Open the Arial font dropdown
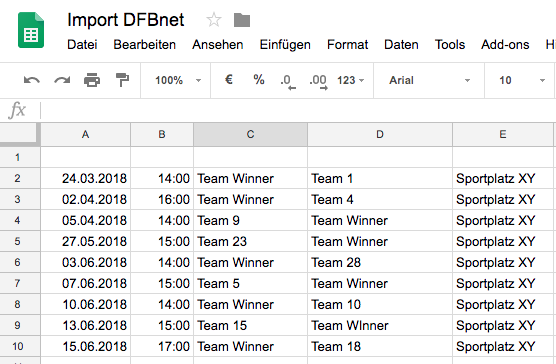Viewport: 556px width, 364px height. 429,80
